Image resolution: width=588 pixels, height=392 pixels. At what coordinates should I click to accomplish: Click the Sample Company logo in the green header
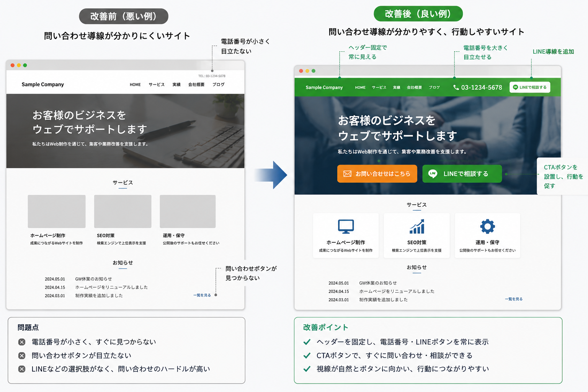click(x=324, y=88)
